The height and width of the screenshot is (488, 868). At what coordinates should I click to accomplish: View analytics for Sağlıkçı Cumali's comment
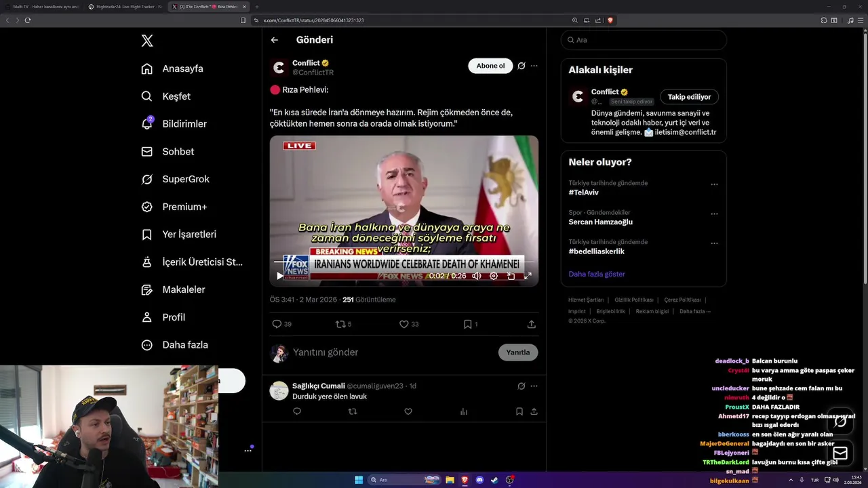[x=464, y=411]
